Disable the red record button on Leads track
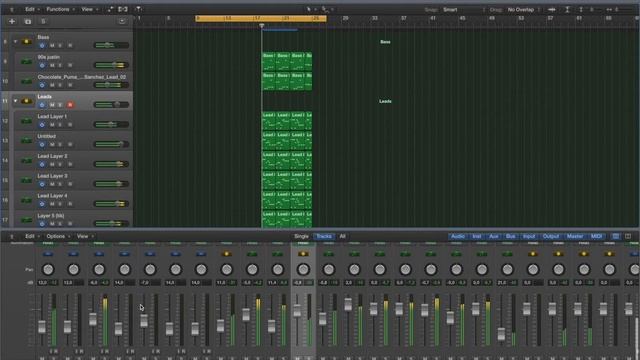 (x=70, y=105)
